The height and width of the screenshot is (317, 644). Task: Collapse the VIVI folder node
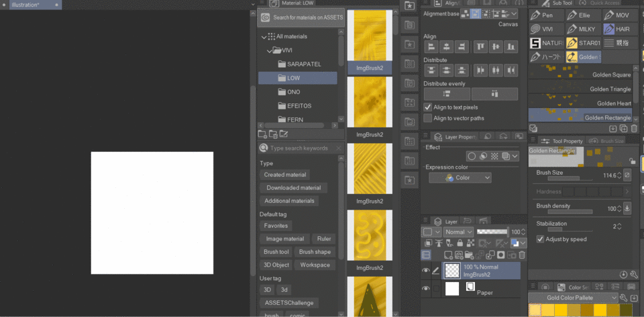[270, 50]
